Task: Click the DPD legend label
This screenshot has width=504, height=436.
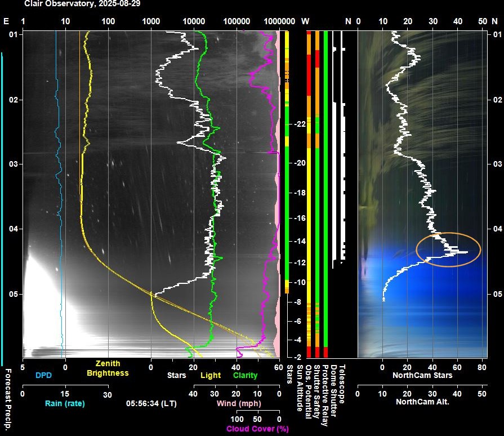Action: click(43, 375)
